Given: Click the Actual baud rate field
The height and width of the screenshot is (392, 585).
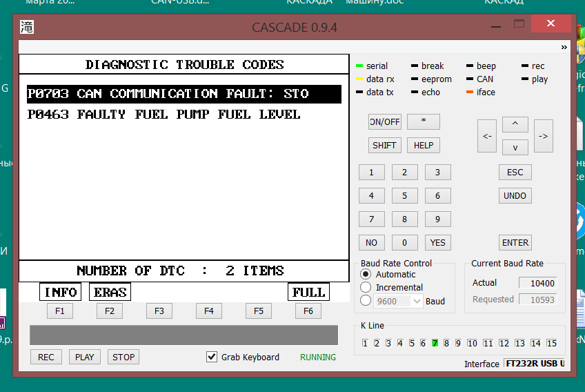Looking at the screenshot, I should 537,283.
